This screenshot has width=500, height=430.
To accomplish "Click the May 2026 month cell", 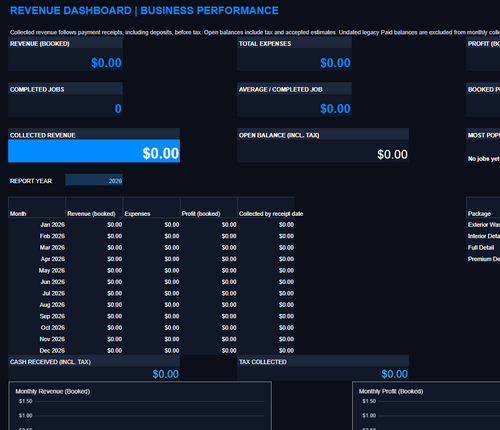I will pyautogui.click(x=37, y=270).
